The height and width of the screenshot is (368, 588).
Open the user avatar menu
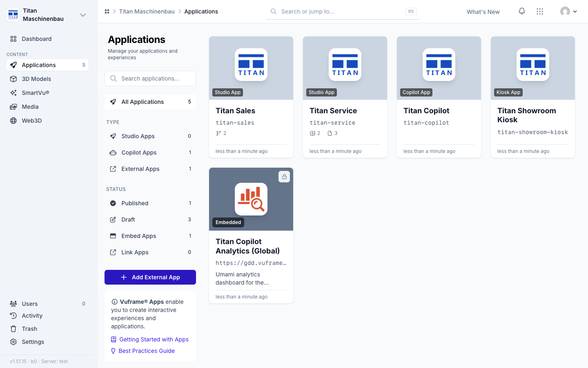click(x=568, y=11)
